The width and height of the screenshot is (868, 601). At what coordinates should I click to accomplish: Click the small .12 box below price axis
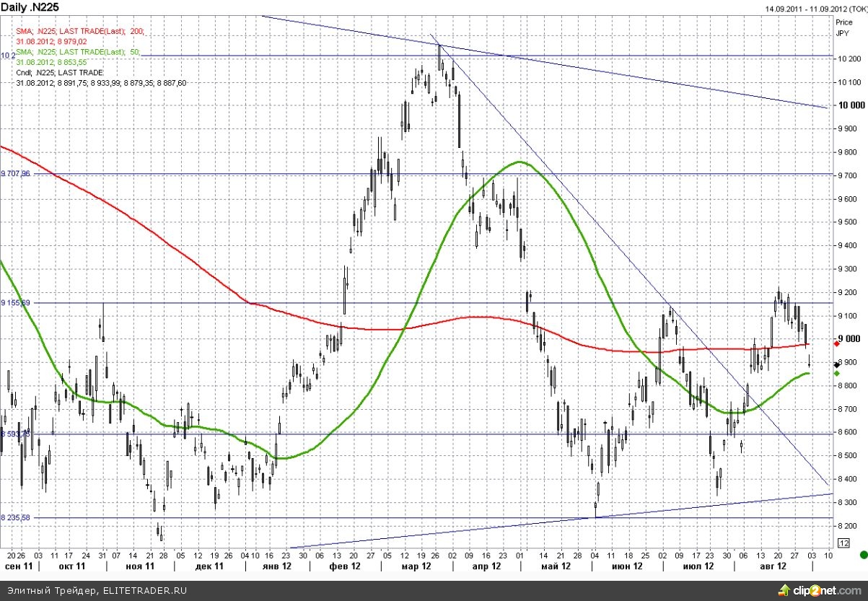[x=843, y=543]
